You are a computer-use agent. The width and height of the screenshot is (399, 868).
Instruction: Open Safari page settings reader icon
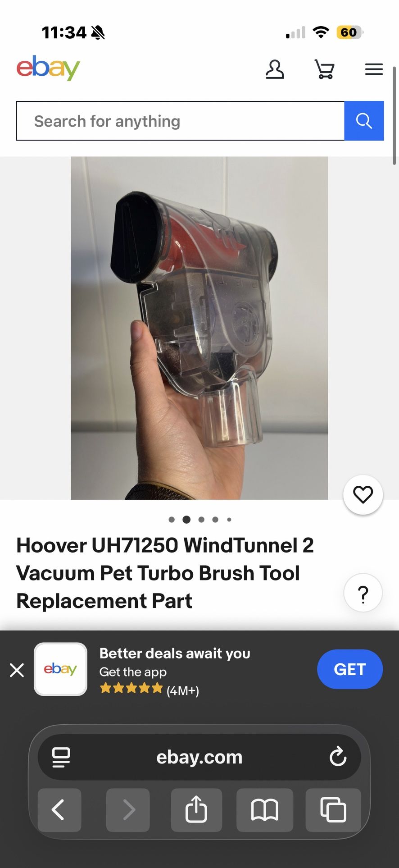pyautogui.click(x=61, y=757)
